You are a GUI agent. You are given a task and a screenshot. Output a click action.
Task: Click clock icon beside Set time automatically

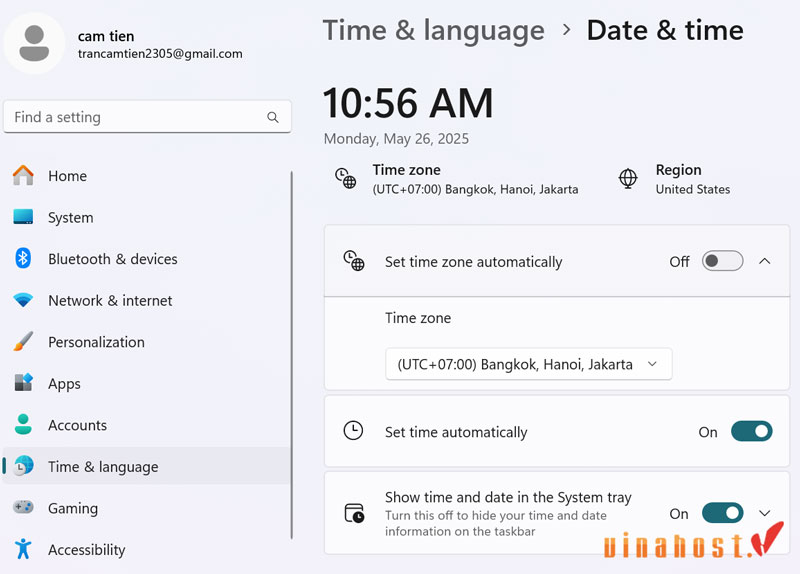tap(353, 431)
